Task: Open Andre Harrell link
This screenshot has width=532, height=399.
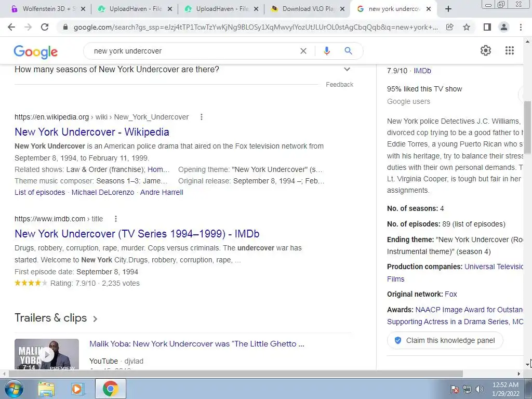Action: click(x=162, y=192)
